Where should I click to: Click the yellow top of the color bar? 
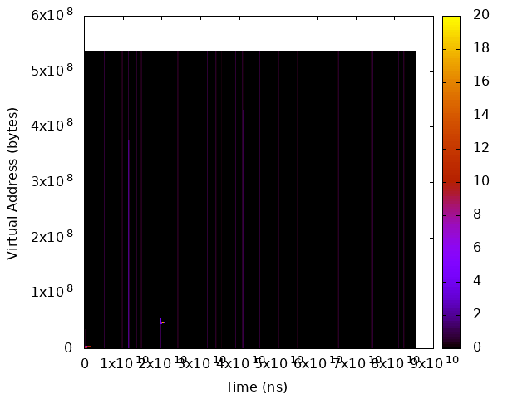click(x=451, y=21)
